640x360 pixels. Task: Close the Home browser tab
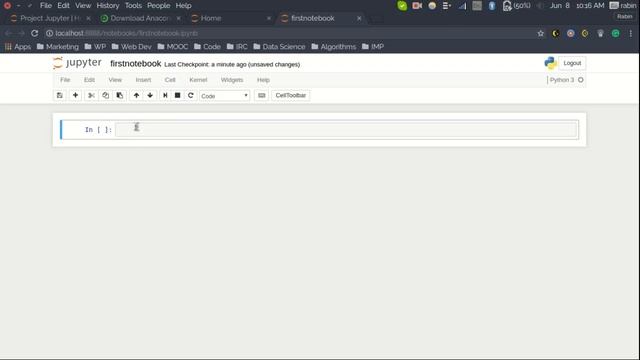[x=269, y=18]
